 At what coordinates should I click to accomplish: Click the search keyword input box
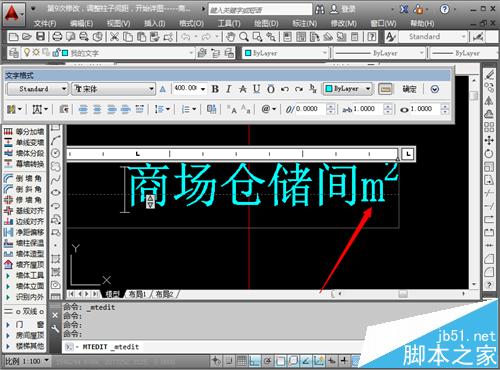pos(260,10)
